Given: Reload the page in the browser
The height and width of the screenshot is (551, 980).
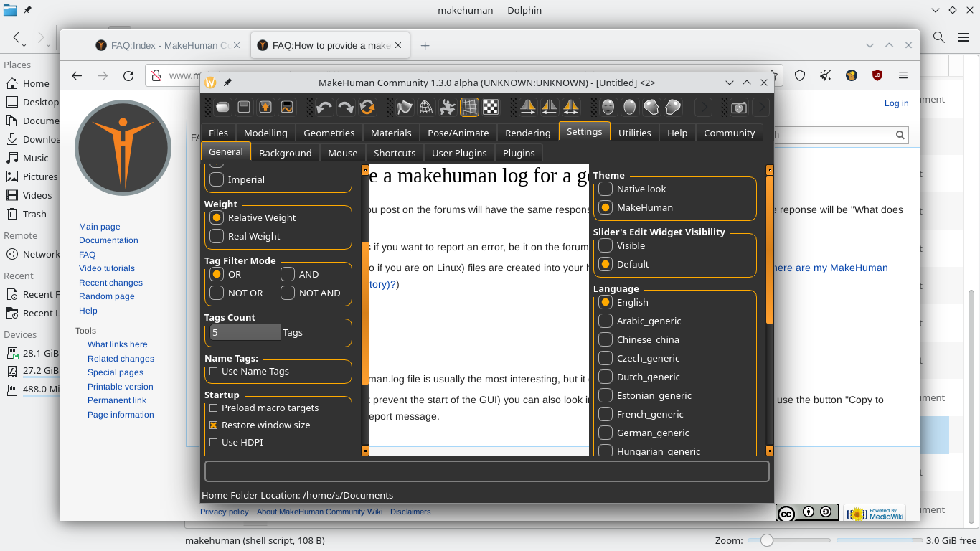Looking at the screenshot, I should (x=128, y=75).
